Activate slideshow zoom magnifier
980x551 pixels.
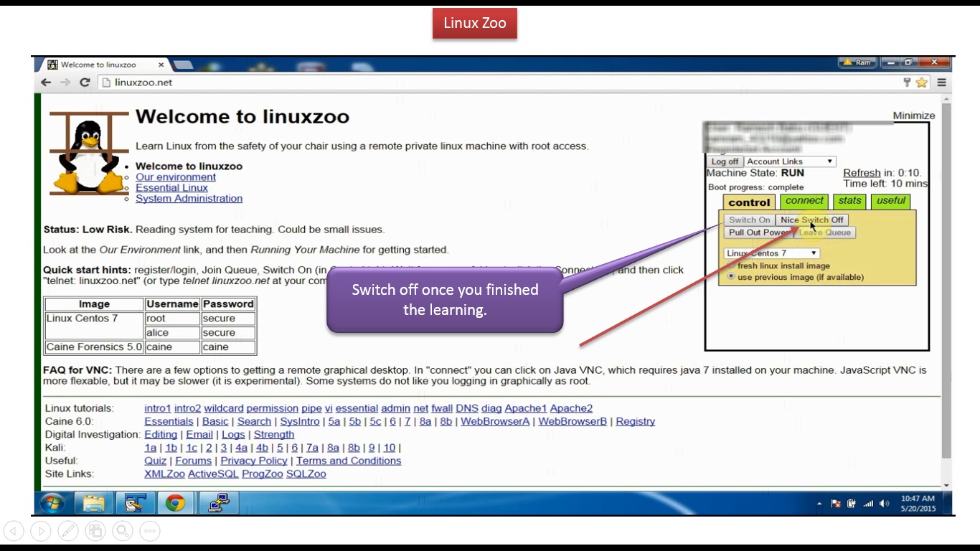(123, 531)
